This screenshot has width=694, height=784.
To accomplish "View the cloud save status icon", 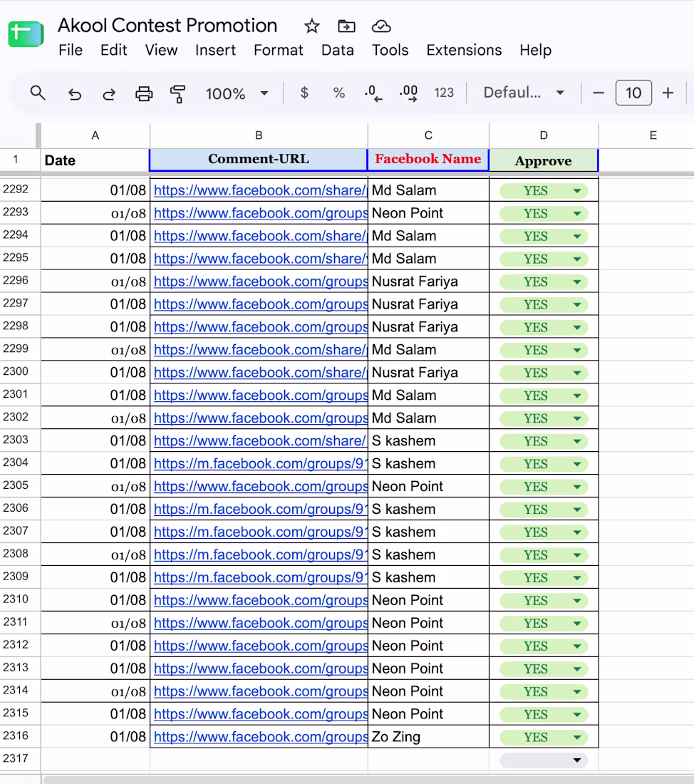I will click(x=381, y=26).
